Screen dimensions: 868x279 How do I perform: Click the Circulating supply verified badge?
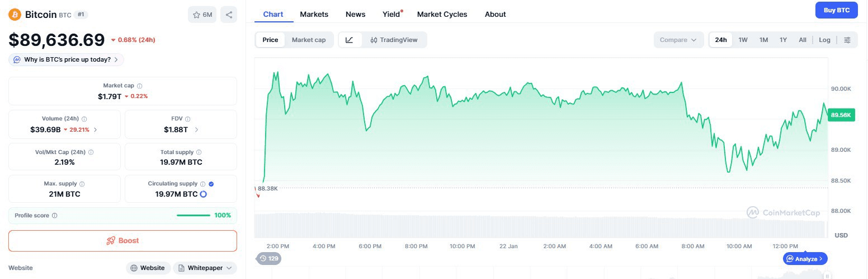click(x=211, y=184)
